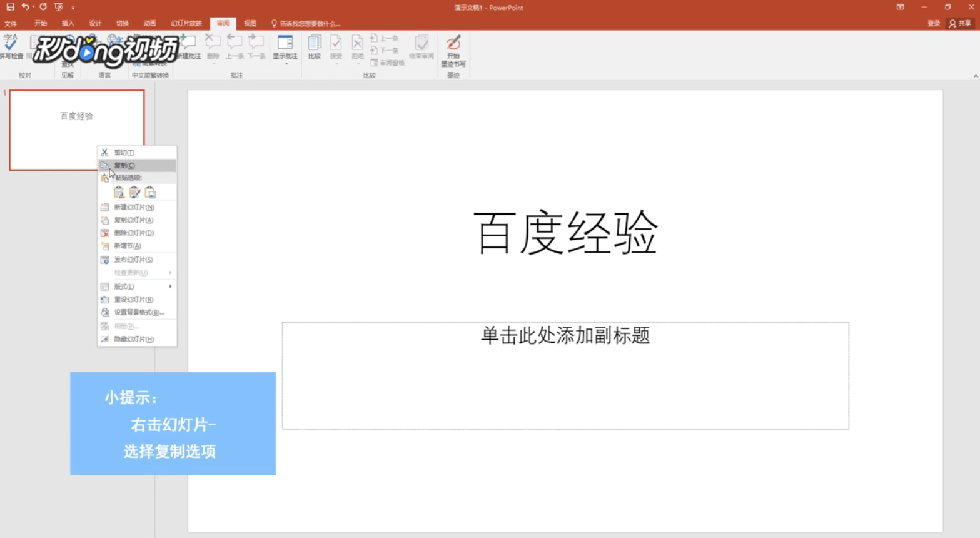Go to 下一条 next comment
This screenshot has width=980, height=538.
coord(256,48)
